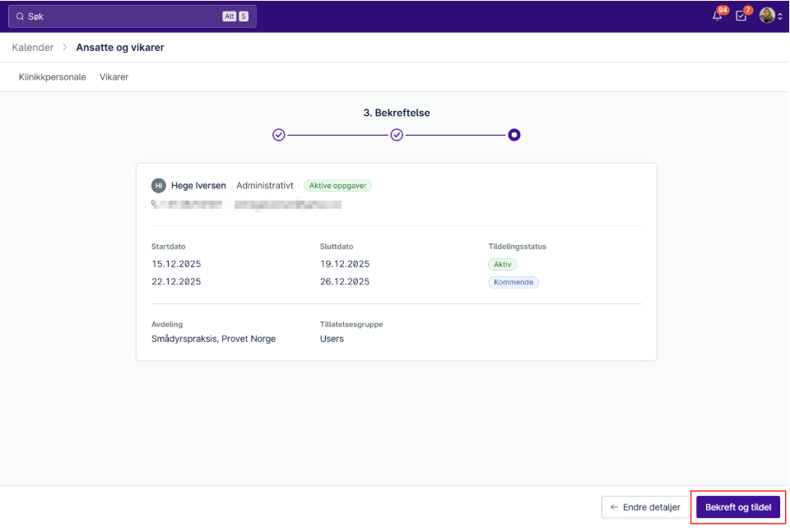Click the Tildelingsstatus column header

click(x=518, y=247)
